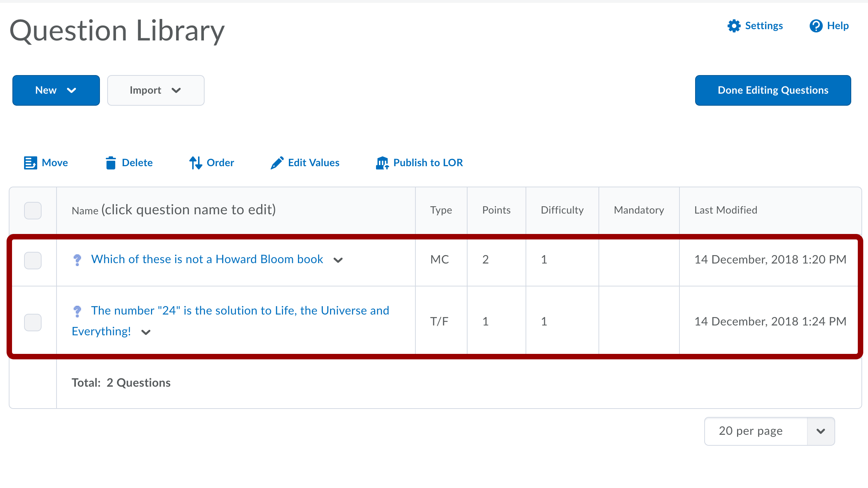Click the Order arrows icon

[x=195, y=163]
